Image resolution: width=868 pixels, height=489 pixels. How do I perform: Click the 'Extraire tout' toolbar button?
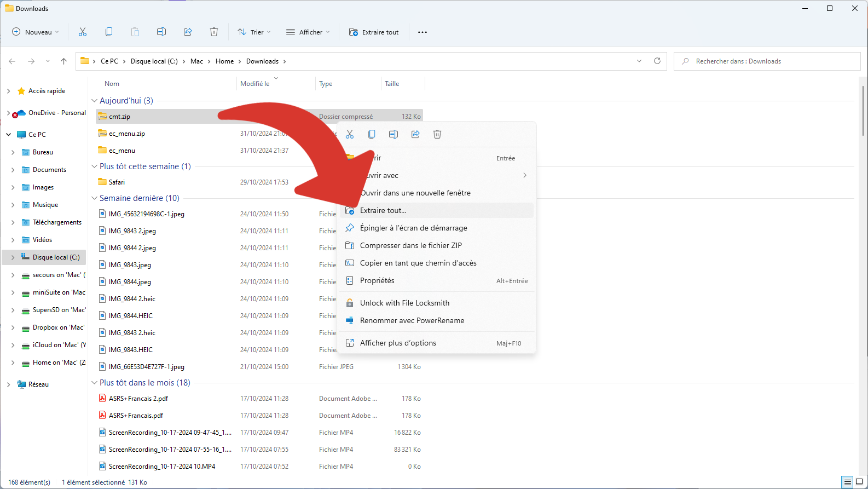(x=374, y=32)
